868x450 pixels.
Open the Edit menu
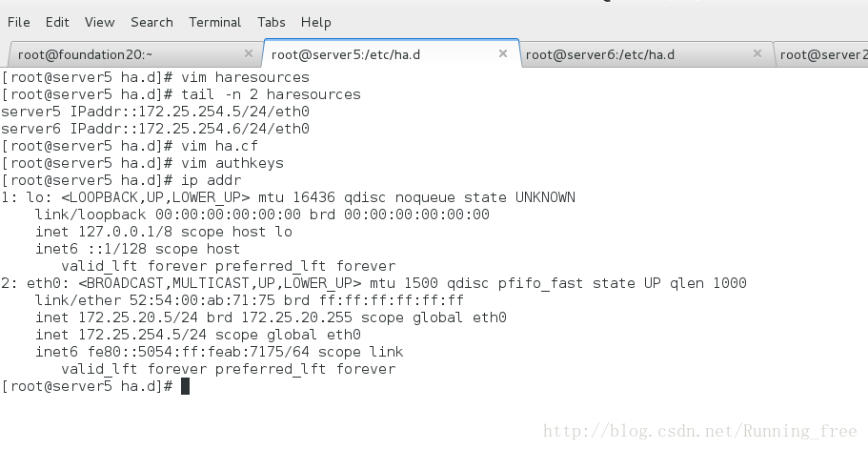(57, 22)
